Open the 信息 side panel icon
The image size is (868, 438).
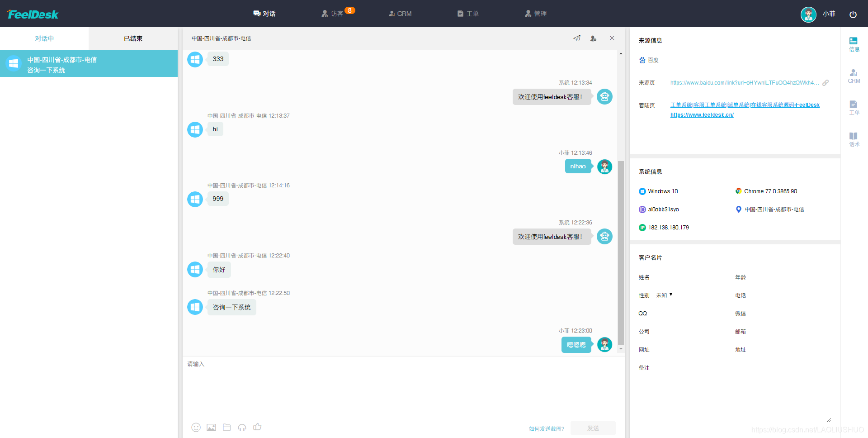click(854, 44)
